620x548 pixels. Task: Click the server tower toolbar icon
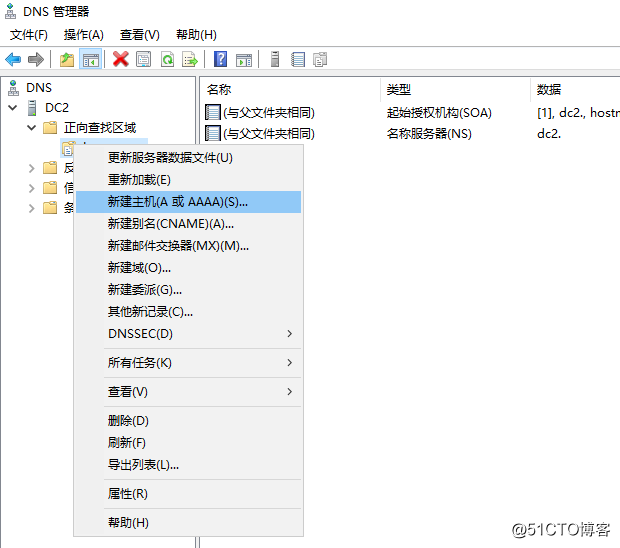(x=275, y=59)
